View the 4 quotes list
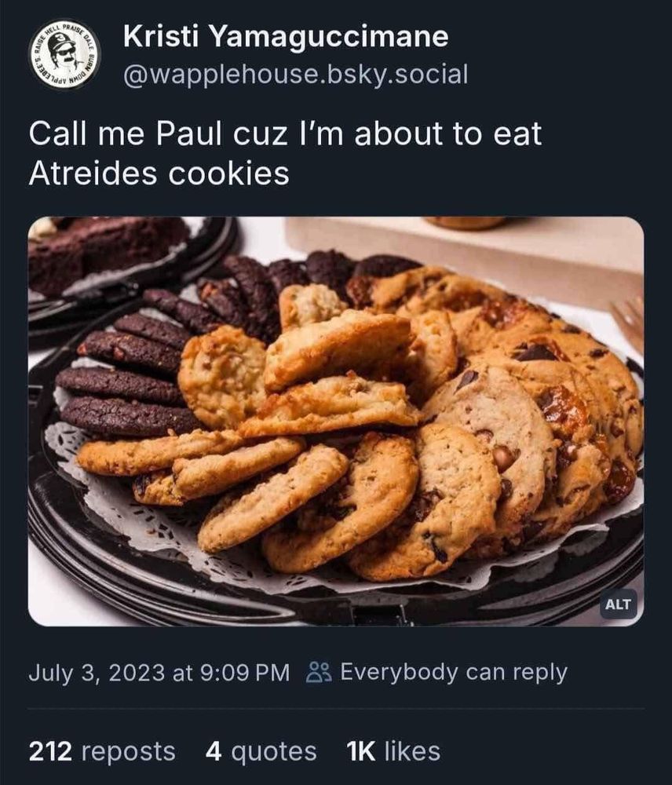This screenshot has width=672, height=785. (x=261, y=751)
